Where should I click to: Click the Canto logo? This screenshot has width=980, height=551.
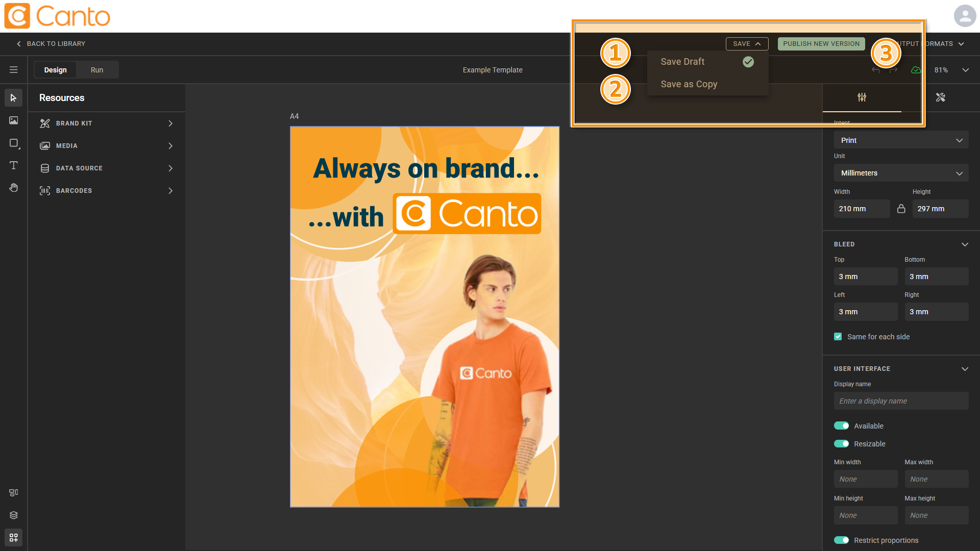click(57, 16)
